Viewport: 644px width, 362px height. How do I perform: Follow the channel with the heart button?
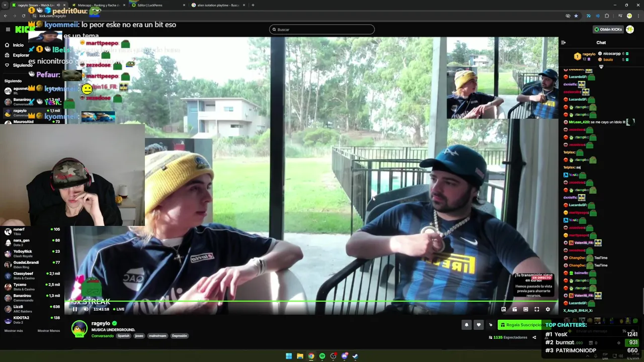click(478, 325)
